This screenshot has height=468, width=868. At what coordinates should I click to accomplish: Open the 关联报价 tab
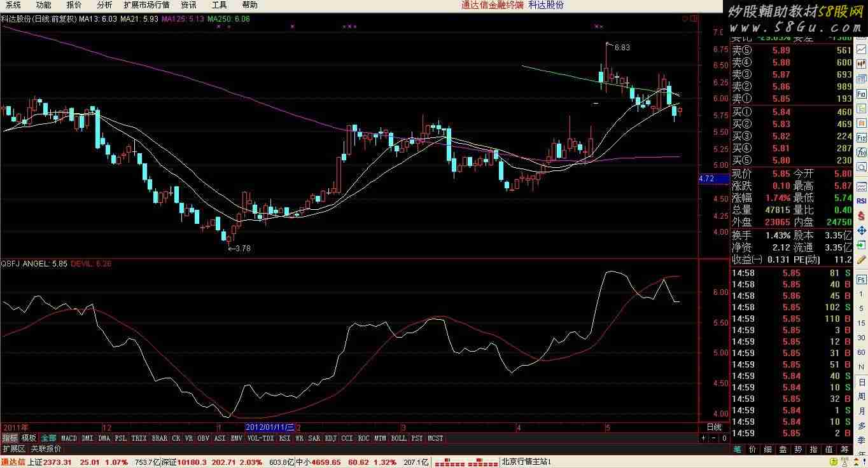(46, 449)
